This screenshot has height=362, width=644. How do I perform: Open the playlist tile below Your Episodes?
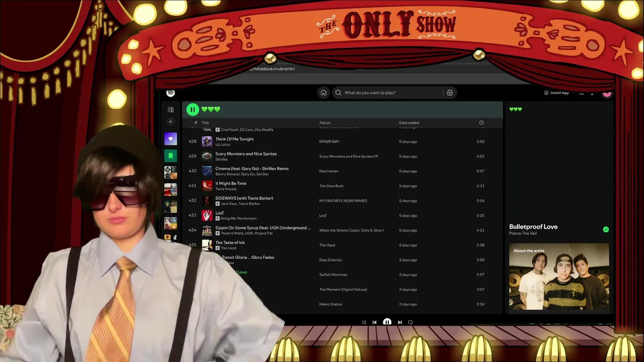pos(171,173)
